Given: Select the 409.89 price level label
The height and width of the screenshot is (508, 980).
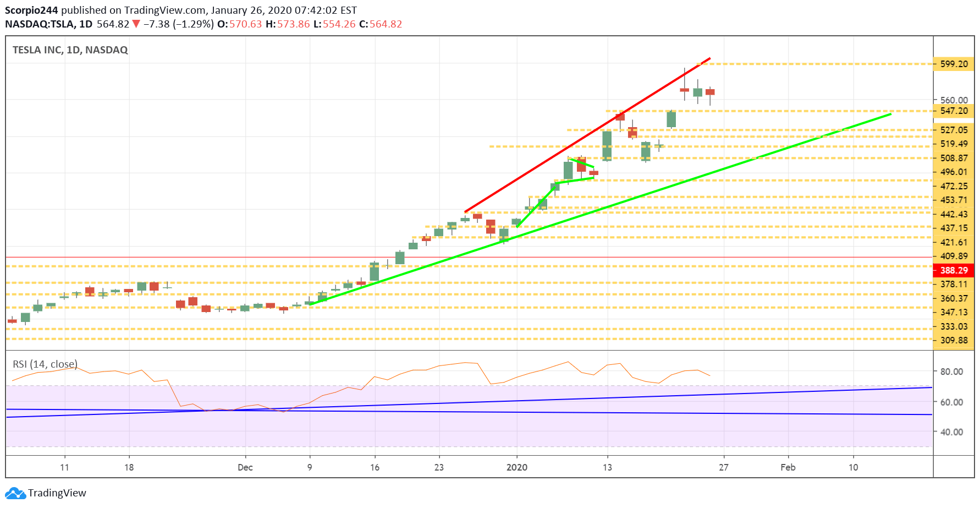Looking at the screenshot, I should tap(954, 256).
